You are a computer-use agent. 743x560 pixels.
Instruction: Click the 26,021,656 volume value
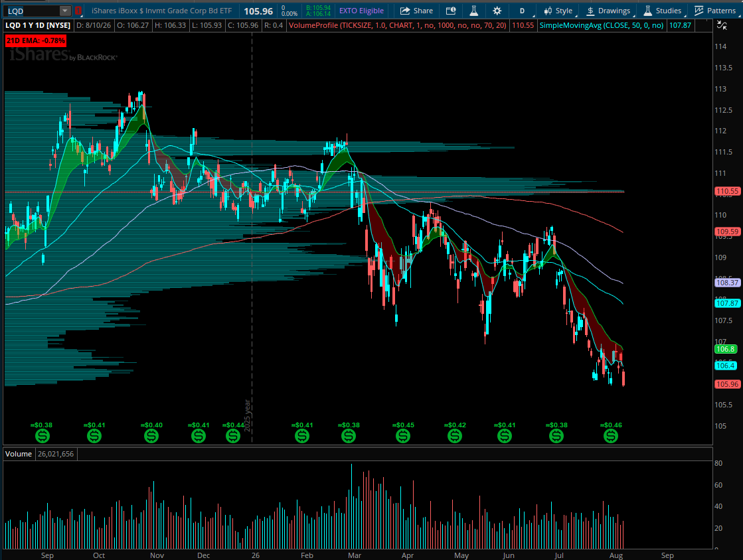coord(56,454)
